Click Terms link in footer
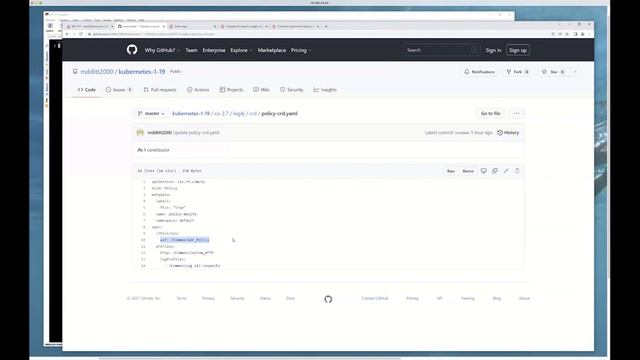 pyautogui.click(x=181, y=298)
